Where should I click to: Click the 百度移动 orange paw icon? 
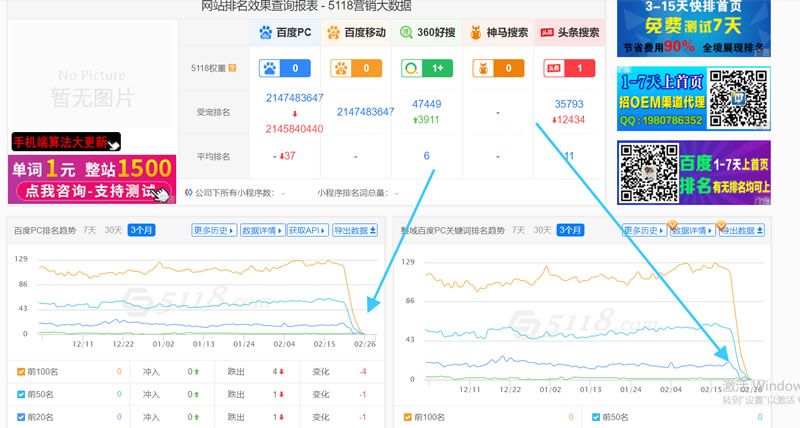(334, 33)
